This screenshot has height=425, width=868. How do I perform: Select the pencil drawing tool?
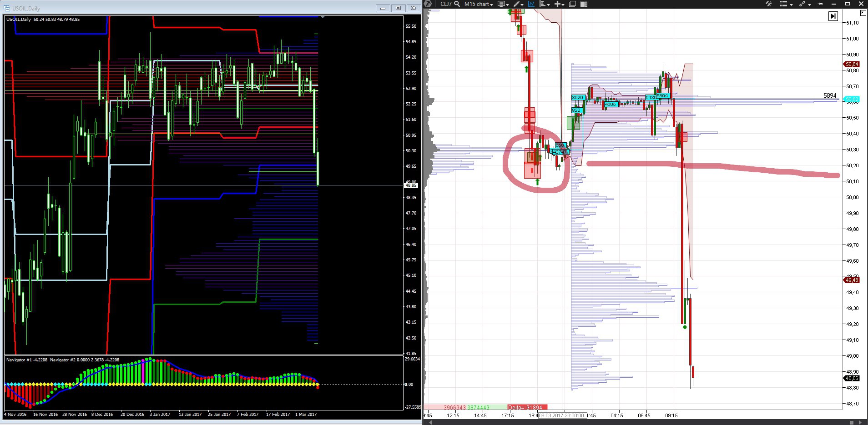517,4
